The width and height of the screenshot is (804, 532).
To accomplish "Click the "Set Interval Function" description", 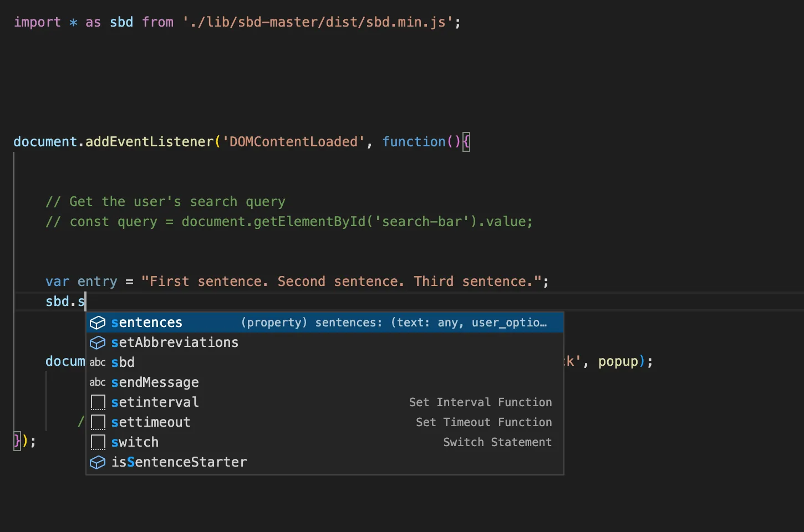I will coord(480,402).
